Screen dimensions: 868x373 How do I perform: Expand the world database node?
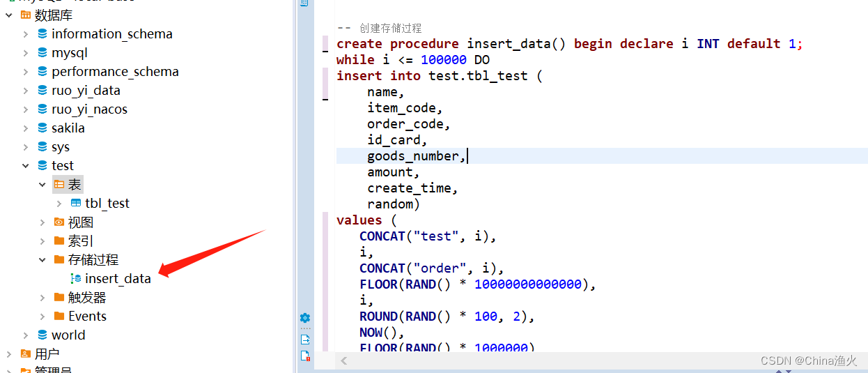[26, 335]
